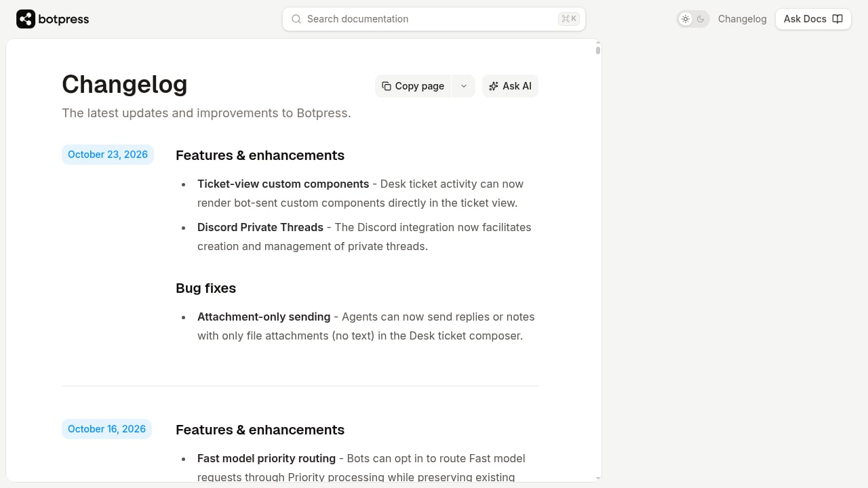Open the Ask Docs button
This screenshot has height=488, width=868.
coord(813,19)
